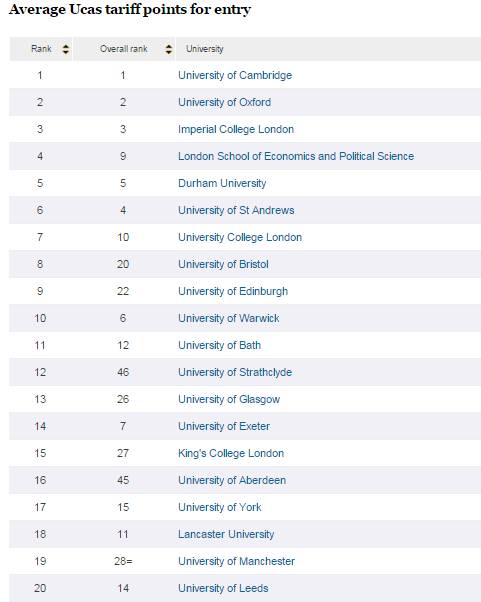Sort table by Overall rank arrows
The height and width of the screenshot is (602, 481).
(x=169, y=49)
